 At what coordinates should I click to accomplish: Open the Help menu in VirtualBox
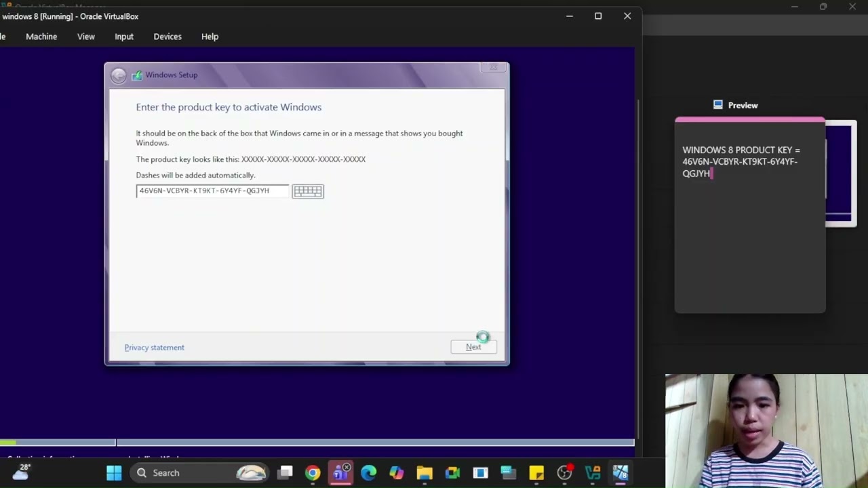(x=210, y=37)
